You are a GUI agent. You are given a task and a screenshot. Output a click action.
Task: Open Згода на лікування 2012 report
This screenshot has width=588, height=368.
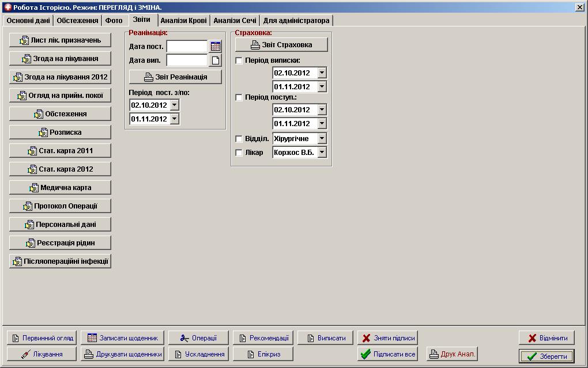tap(60, 77)
